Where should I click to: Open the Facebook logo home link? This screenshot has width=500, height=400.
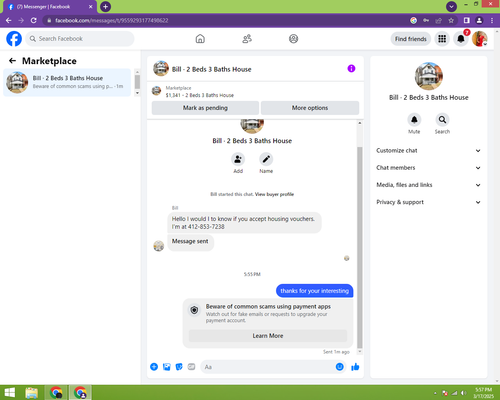coord(14,39)
